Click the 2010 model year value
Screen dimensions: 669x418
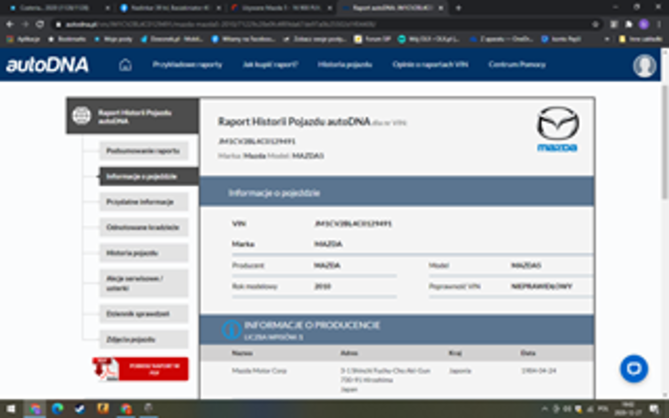point(323,286)
